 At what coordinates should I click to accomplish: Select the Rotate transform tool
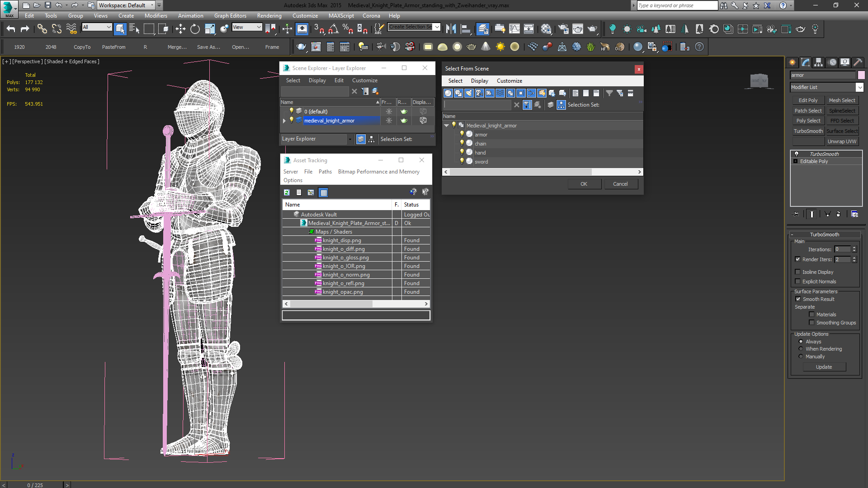(195, 29)
